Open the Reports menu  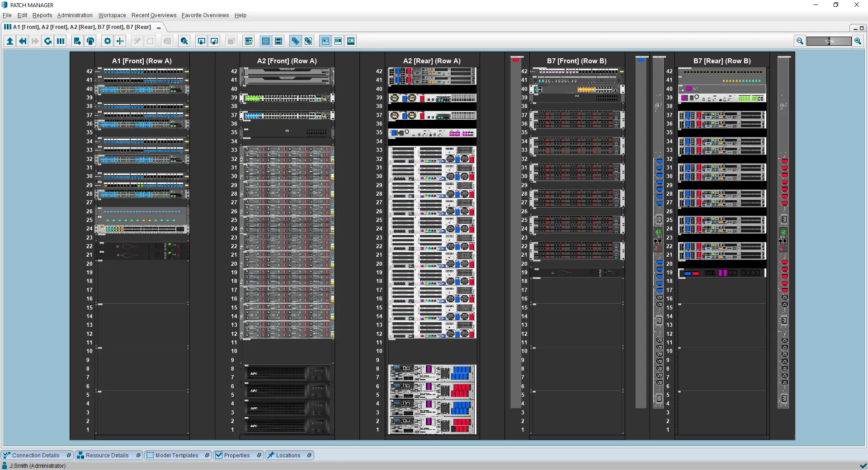[42, 15]
